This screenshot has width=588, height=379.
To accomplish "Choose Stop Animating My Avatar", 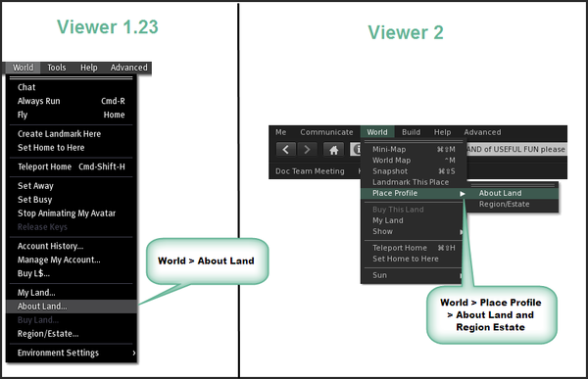I will tap(72, 213).
